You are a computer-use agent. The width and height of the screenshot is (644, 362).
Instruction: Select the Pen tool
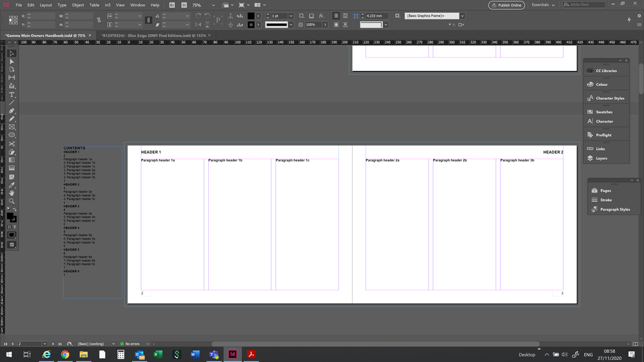coord(12,111)
